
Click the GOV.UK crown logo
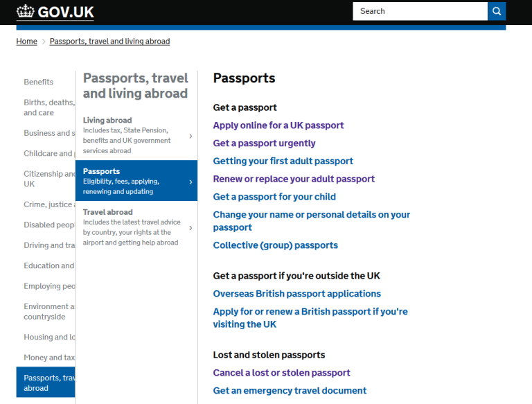point(26,12)
